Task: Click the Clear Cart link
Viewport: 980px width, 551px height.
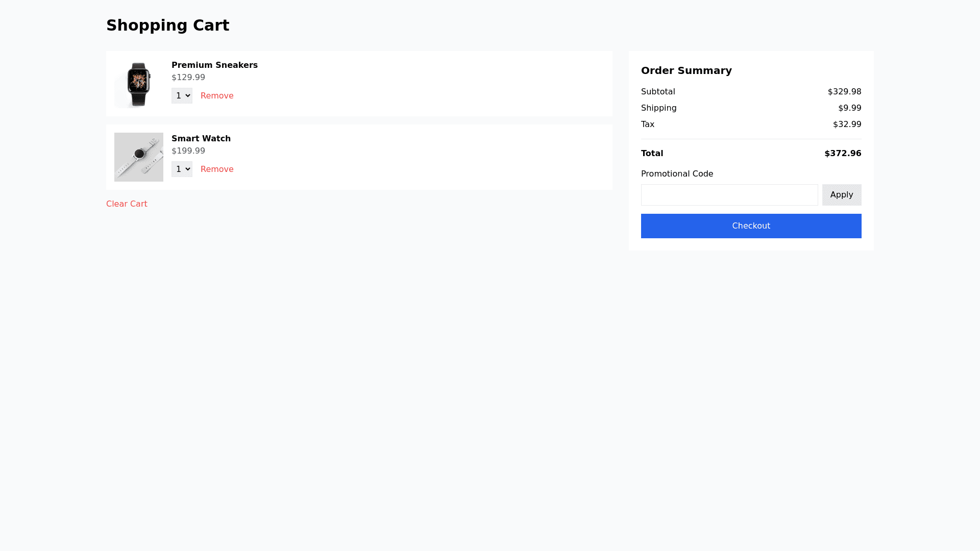Action: [x=127, y=204]
